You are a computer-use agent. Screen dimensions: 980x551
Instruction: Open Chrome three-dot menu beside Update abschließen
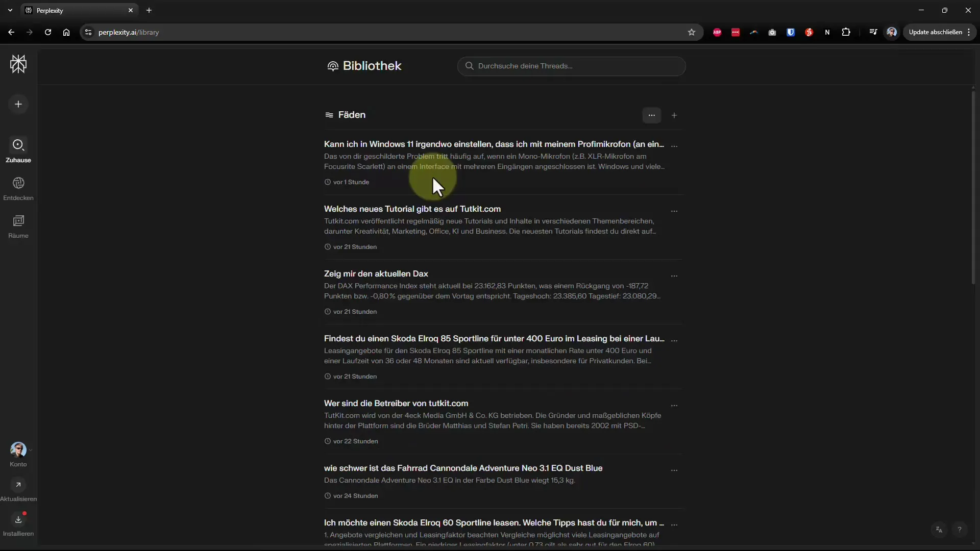(969, 32)
